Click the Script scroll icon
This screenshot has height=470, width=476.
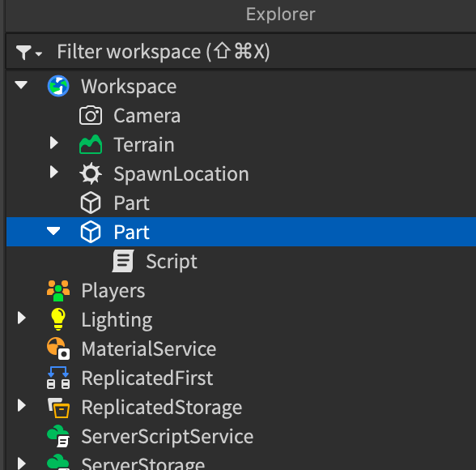tap(123, 261)
